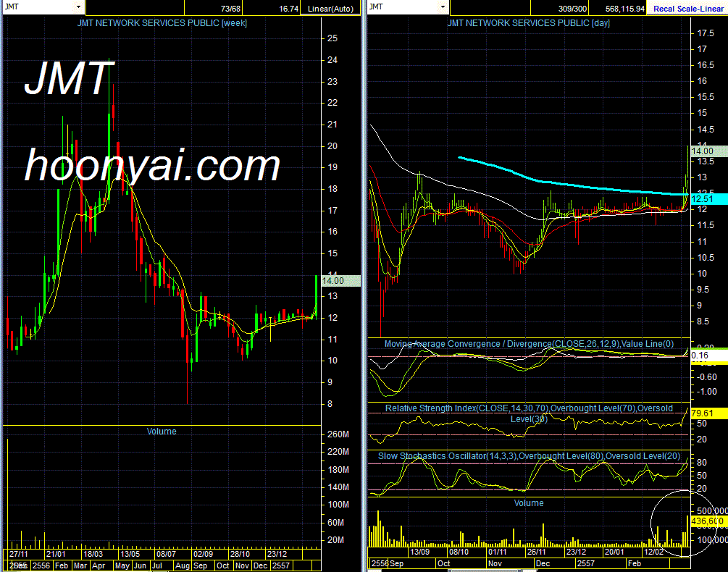Click the 14.00 price marker on weekly chart

[340, 281]
